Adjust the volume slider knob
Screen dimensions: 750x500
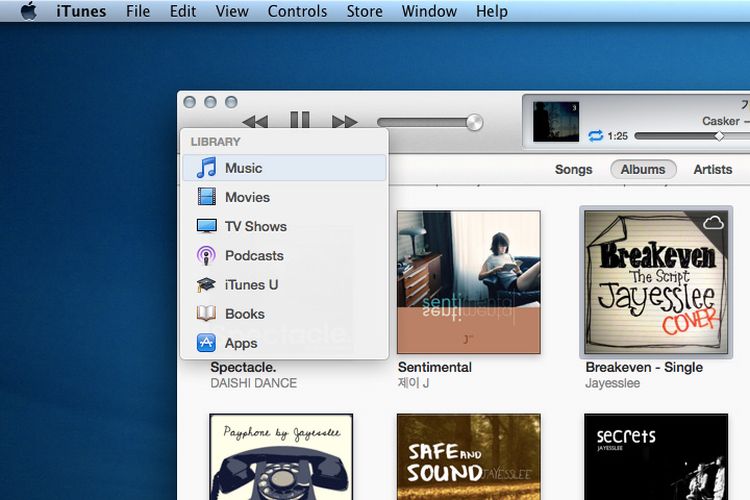click(x=474, y=122)
